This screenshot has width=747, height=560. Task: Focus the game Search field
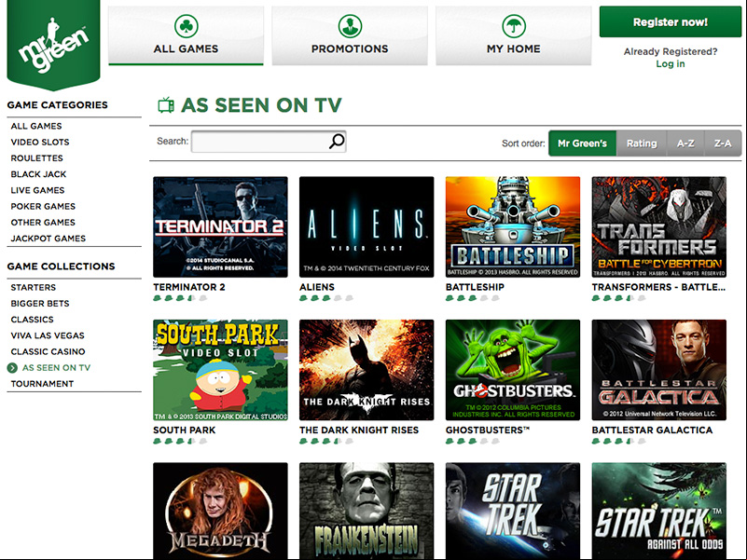tap(269, 142)
